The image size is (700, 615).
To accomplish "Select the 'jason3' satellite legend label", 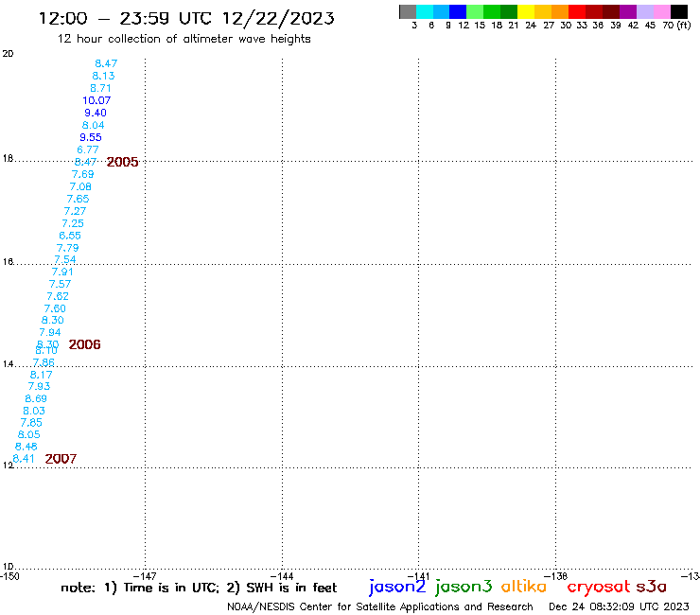I will [464, 587].
